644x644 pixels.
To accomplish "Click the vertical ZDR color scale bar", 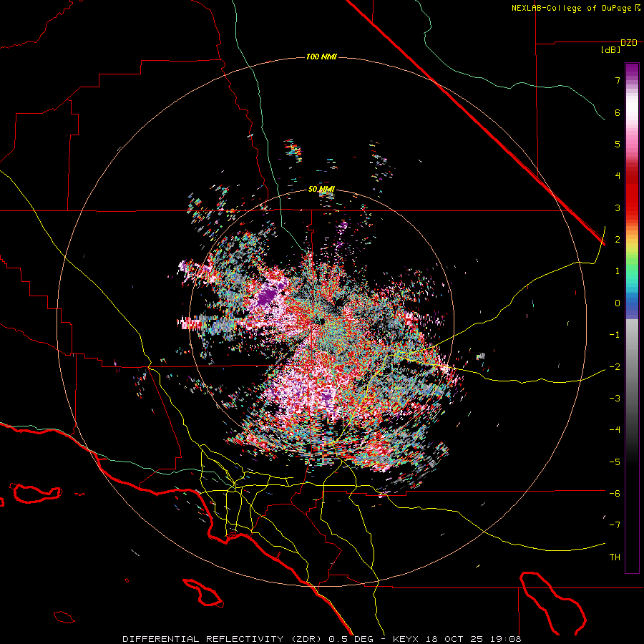I will (632, 318).
